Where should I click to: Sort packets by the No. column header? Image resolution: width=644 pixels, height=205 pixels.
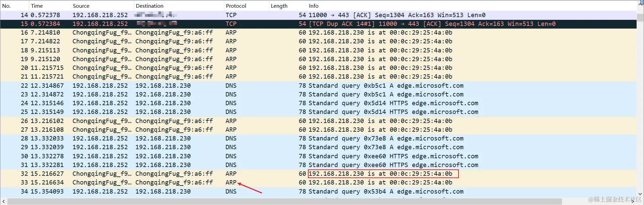pyautogui.click(x=14, y=6)
